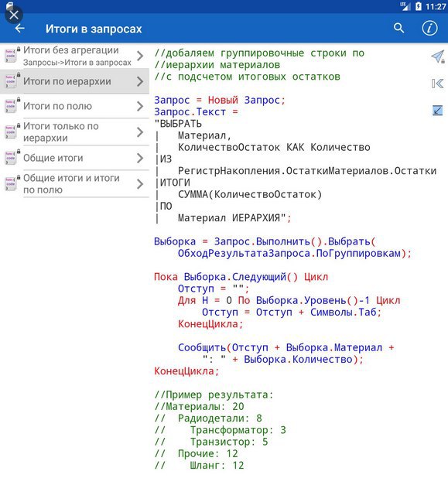Click the line 'Отступ = "";'
This screenshot has width=448, height=485.
click(214, 289)
